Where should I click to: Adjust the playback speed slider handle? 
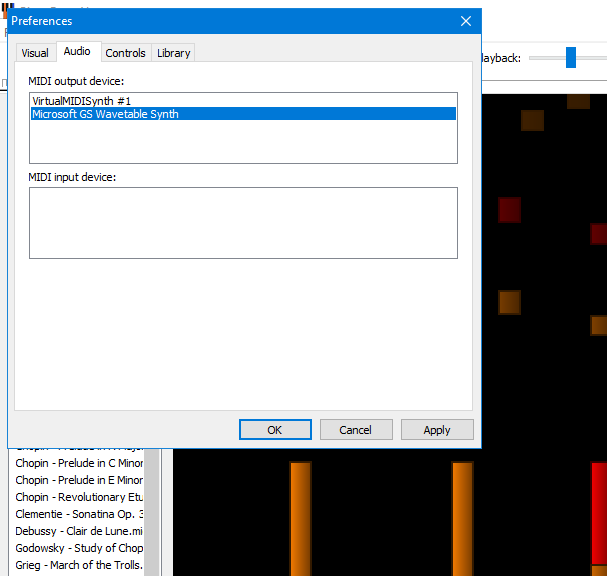pyautogui.click(x=571, y=58)
